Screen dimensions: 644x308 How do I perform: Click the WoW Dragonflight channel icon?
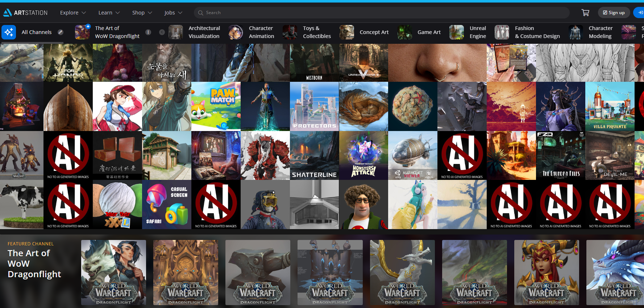82,32
